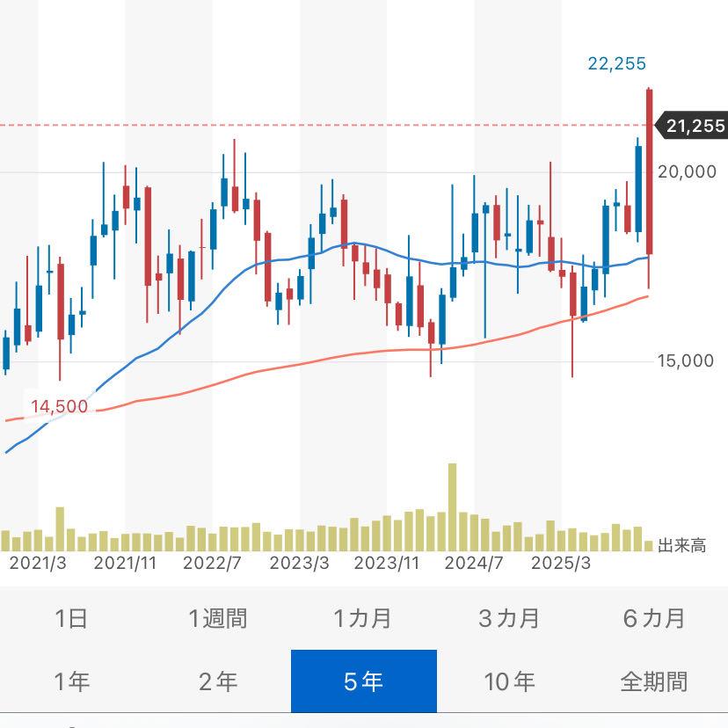728x728 pixels.
Task: Tap the 14,500 low price label
Action: coord(59,406)
